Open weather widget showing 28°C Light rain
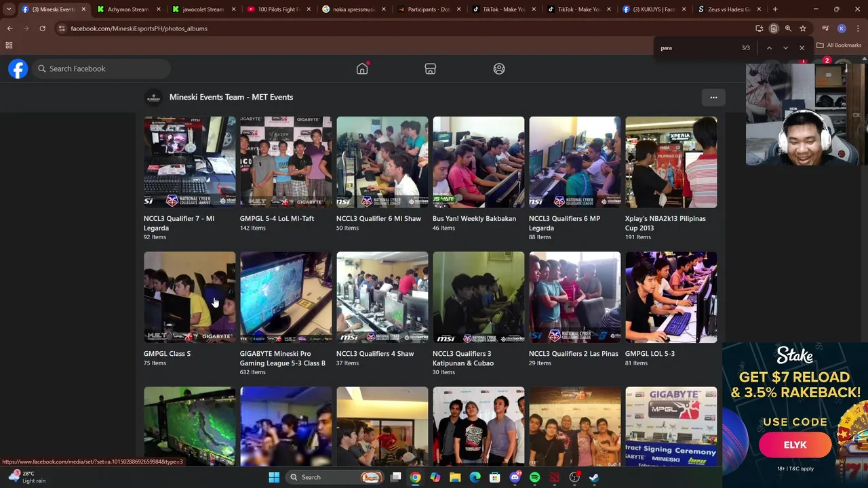 coord(28,477)
